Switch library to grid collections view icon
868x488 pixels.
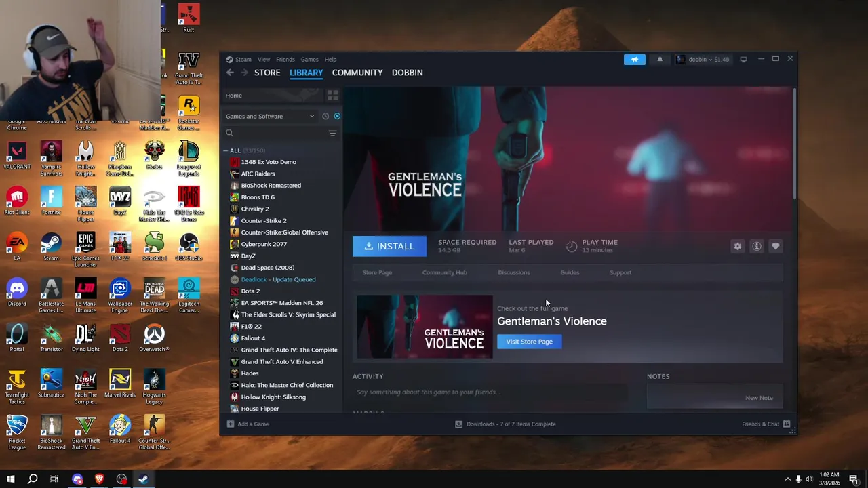[x=332, y=96]
